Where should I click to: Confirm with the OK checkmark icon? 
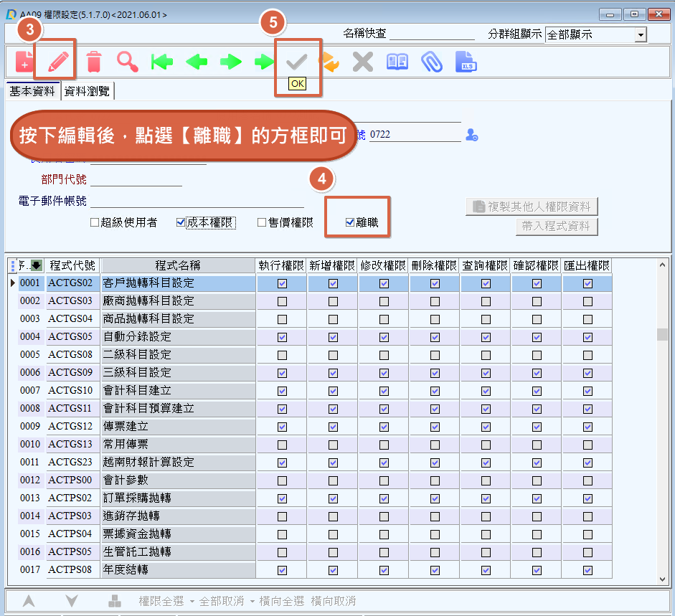click(x=297, y=62)
